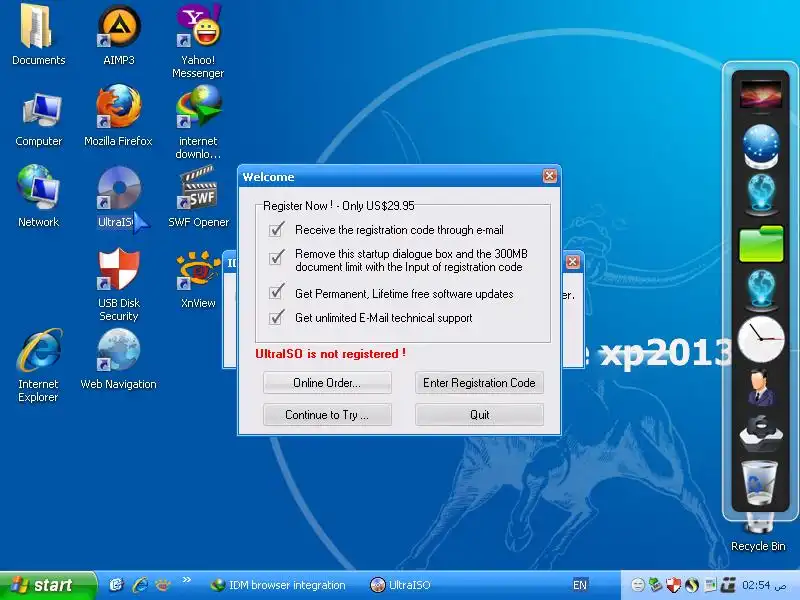Choose Continue to Try ...
The image size is (800, 600).
pyautogui.click(x=327, y=415)
